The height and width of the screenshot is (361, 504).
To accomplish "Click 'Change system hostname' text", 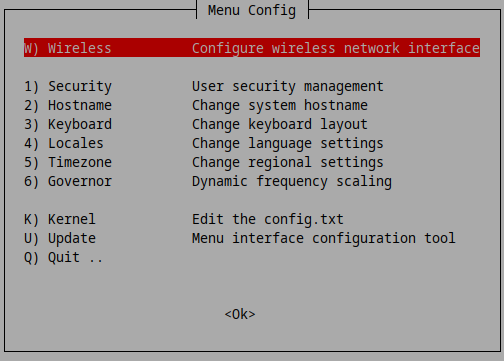I will tap(280, 105).
